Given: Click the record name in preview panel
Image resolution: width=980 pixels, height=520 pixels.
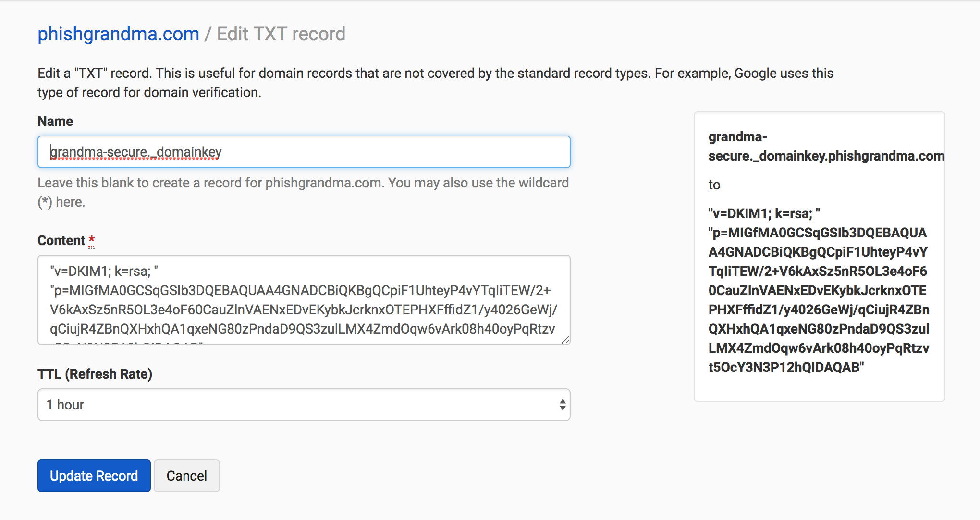Looking at the screenshot, I should tap(826, 146).
